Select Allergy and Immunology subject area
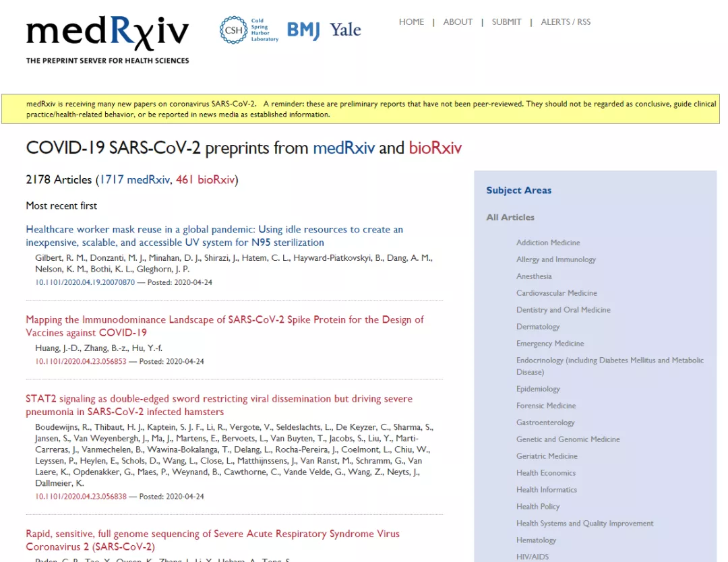Viewport: 728px width, 562px height. (x=555, y=259)
